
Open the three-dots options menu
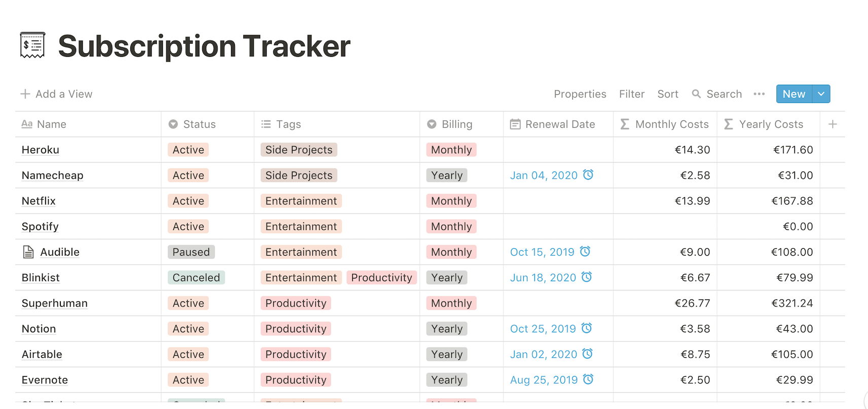[759, 94]
